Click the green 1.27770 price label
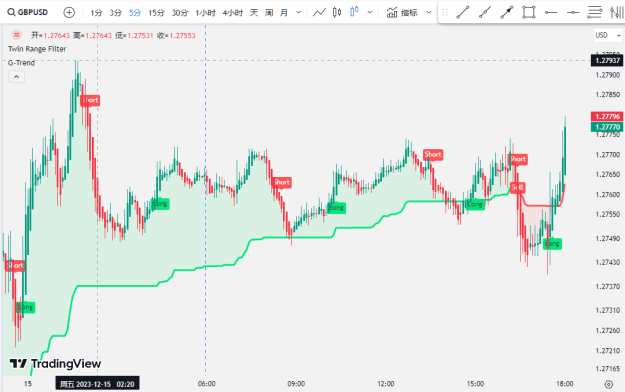This screenshot has height=392, width=625. (607, 127)
